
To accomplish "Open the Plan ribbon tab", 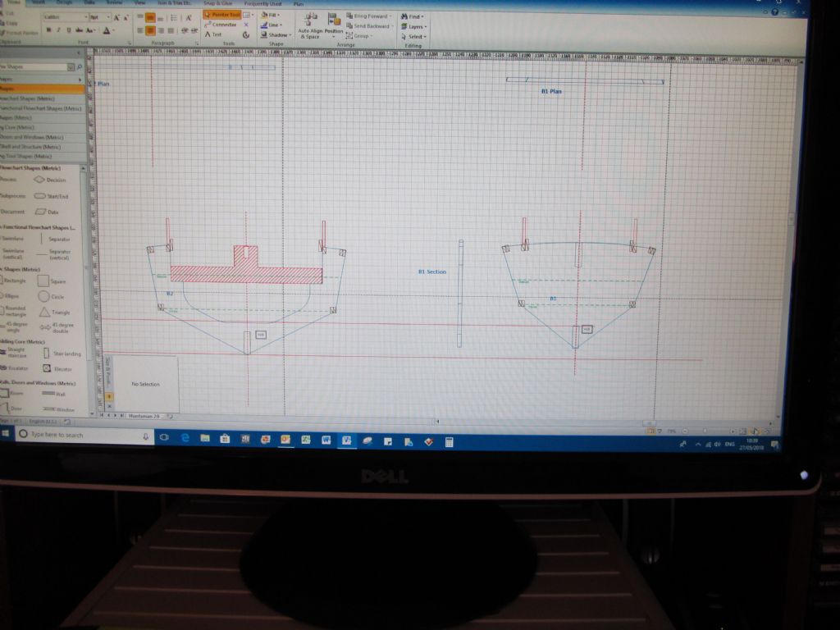I will (x=299, y=4).
